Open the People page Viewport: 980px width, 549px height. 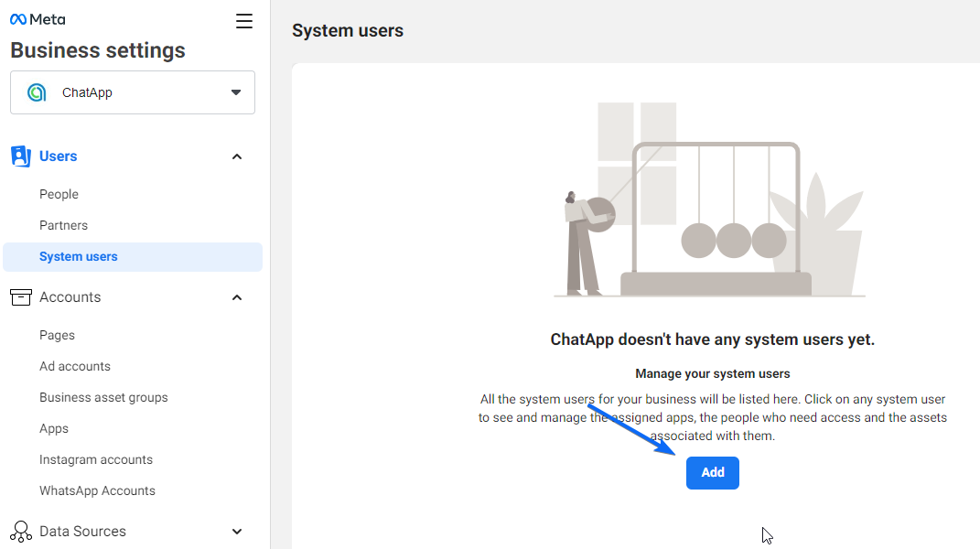point(59,194)
